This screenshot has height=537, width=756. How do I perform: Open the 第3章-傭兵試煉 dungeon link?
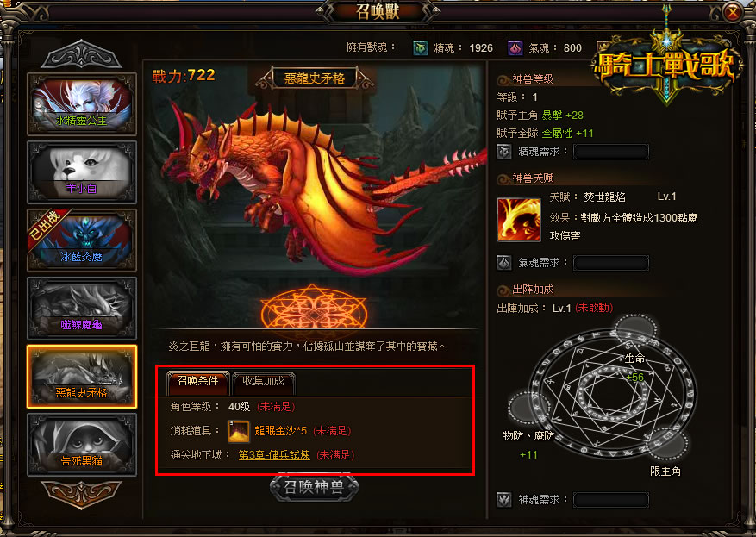pyautogui.click(x=274, y=454)
